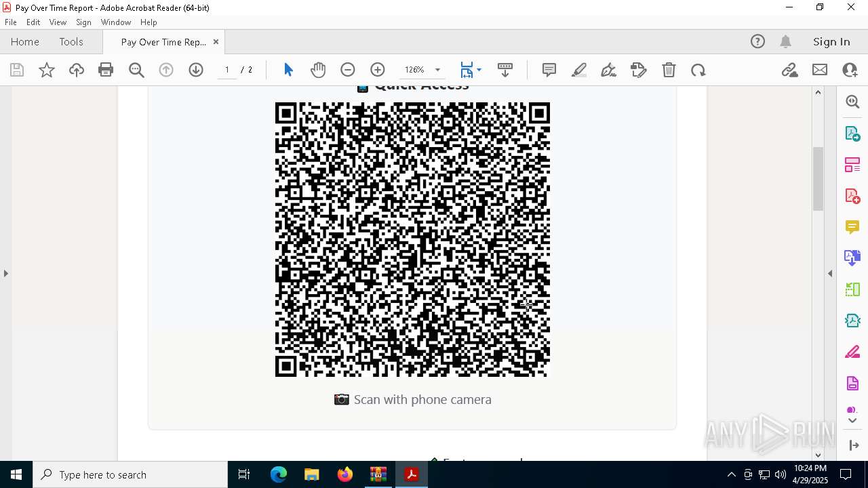Screen dimensions: 868x488
Task: Open the edit stamp tool
Action: point(638,70)
